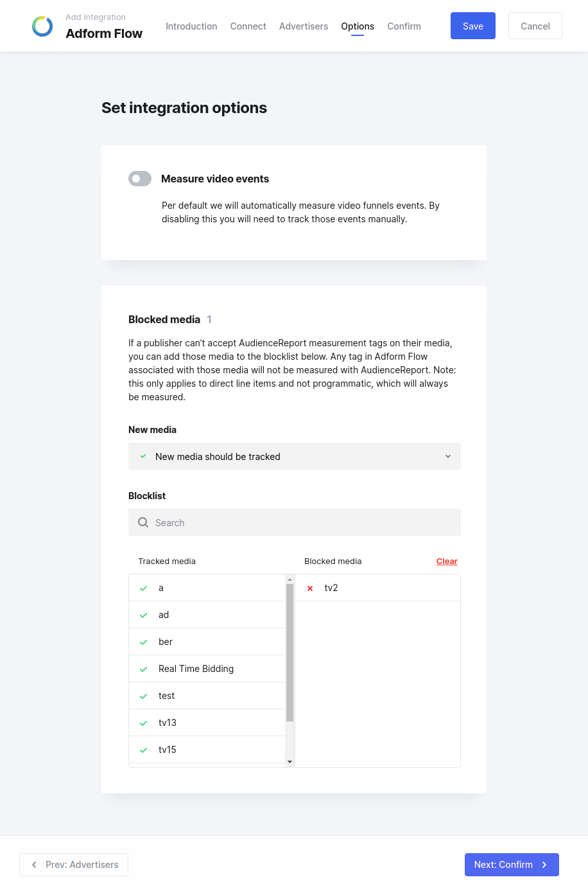Click the chevron arrow on New media dropdown

coord(448,456)
